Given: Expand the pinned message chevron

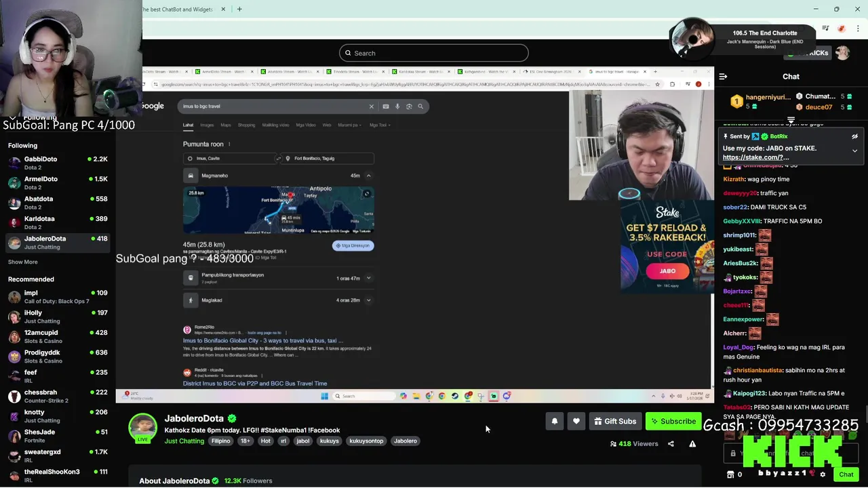Looking at the screenshot, I should click(854, 150).
